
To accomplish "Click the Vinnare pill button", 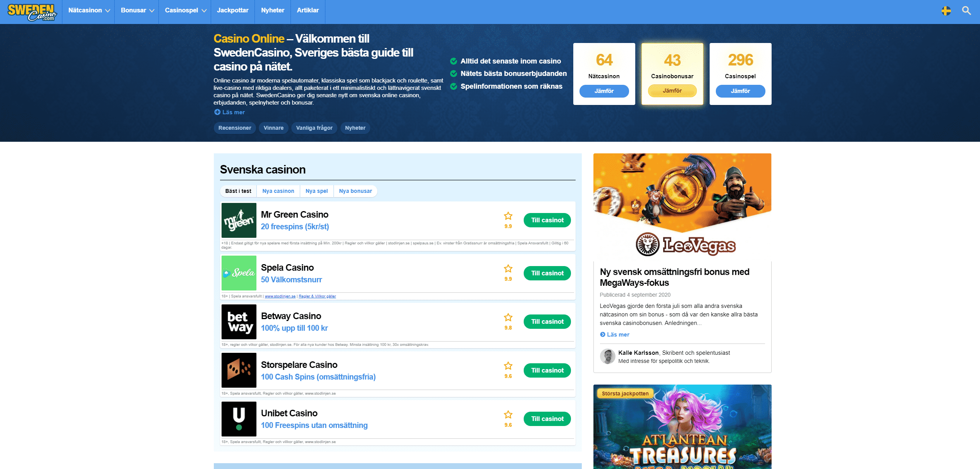I will (273, 128).
